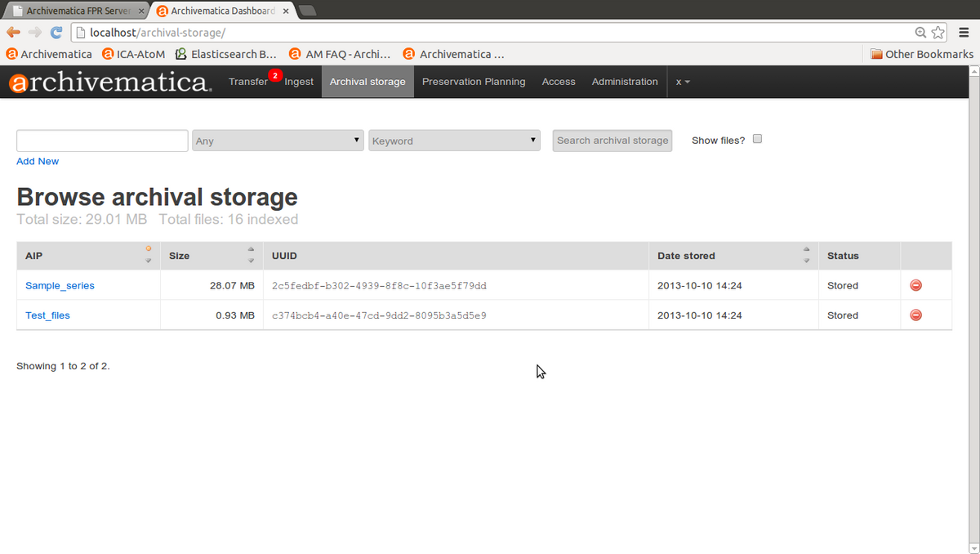
Task: Open the Keyword search type dropdown
Action: (454, 140)
